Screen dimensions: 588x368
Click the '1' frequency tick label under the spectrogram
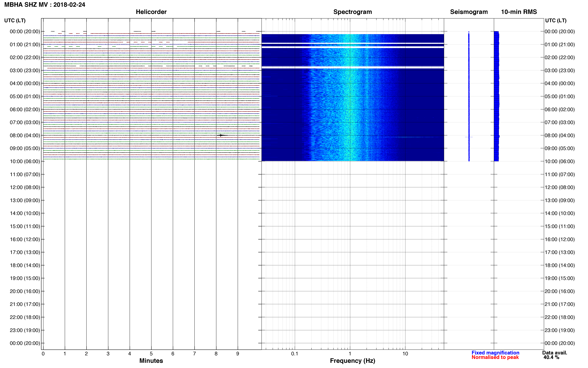click(350, 354)
